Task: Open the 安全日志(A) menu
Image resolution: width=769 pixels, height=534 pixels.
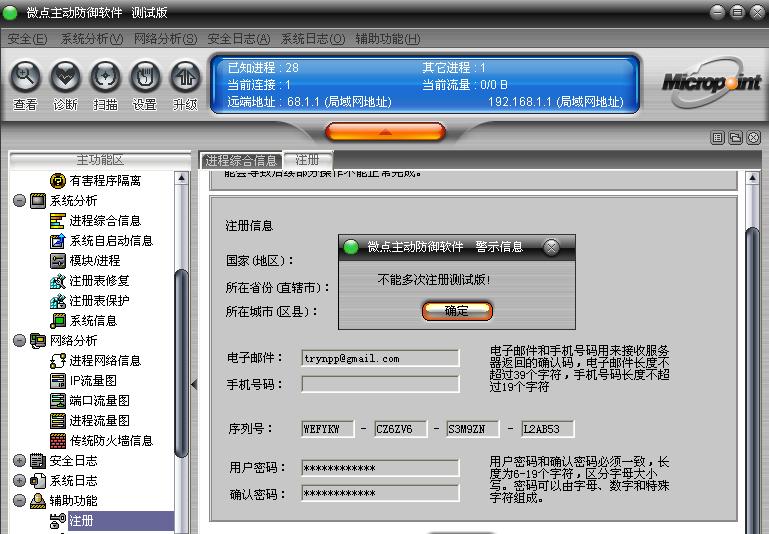Action: (x=239, y=39)
